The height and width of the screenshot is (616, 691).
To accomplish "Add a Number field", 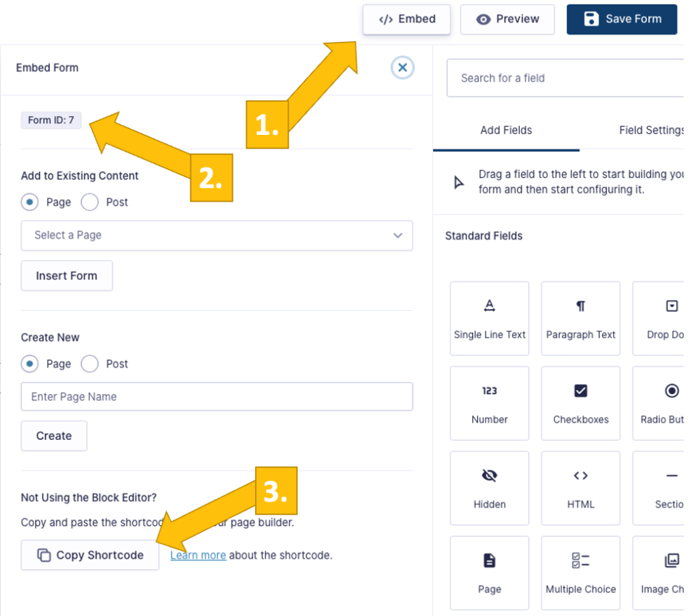I will tap(489, 403).
